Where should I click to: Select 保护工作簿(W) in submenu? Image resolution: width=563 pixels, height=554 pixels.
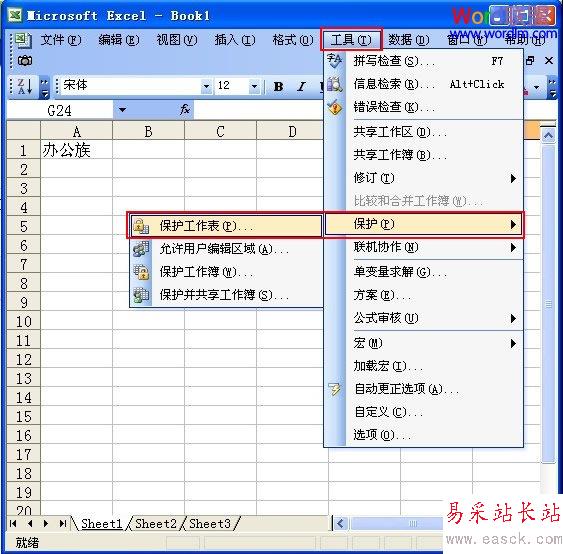[226, 272]
